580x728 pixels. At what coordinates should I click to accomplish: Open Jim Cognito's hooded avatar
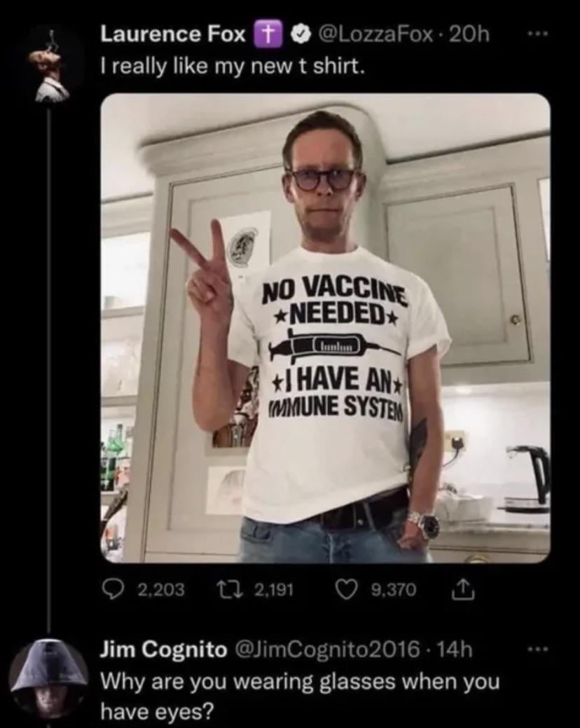click(49, 676)
